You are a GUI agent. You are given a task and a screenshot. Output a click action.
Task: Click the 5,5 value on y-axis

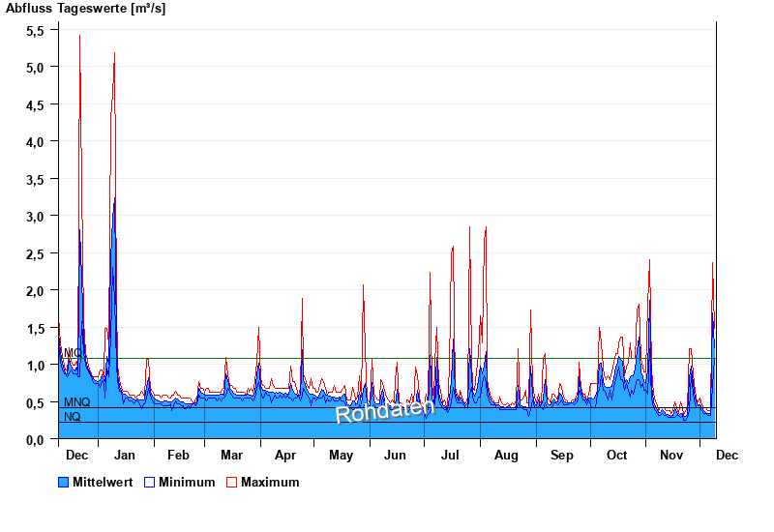pos(35,30)
